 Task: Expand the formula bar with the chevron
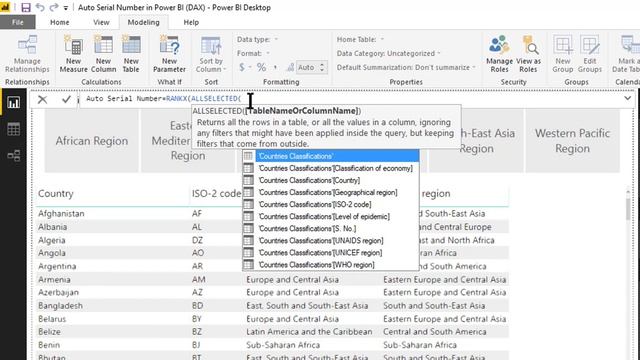627,98
